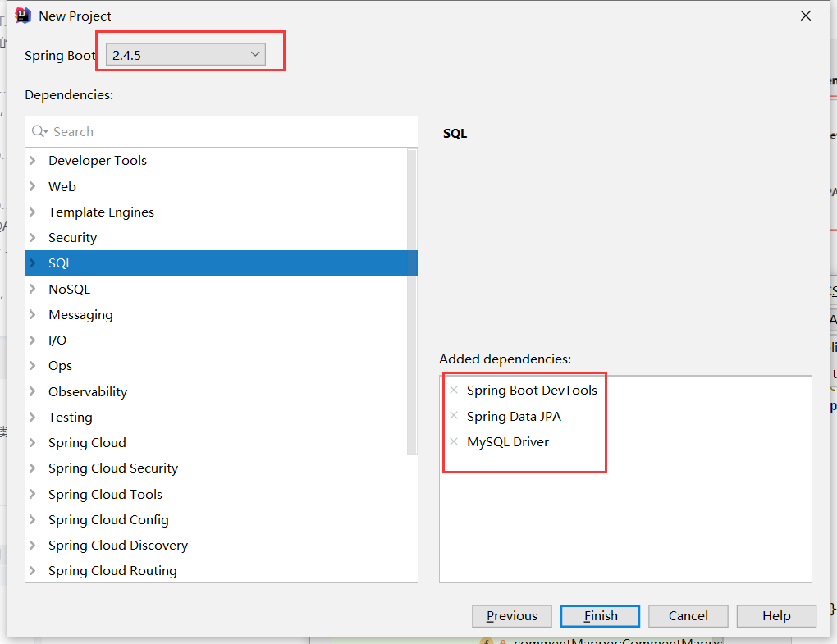Remove the MySQL Driver dependency
The width and height of the screenshot is (837, 644).
click(454, 441)
